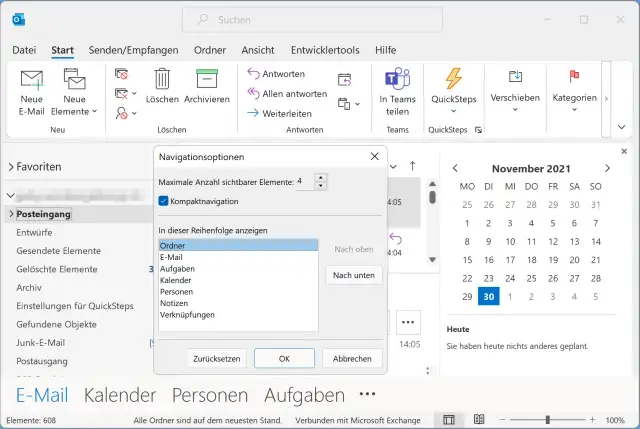Image resolution: width=640 pixels, height=429 pixels.
Task: Click the zoom slider handle
Action: pyautogui.click(x=547, y=420)
